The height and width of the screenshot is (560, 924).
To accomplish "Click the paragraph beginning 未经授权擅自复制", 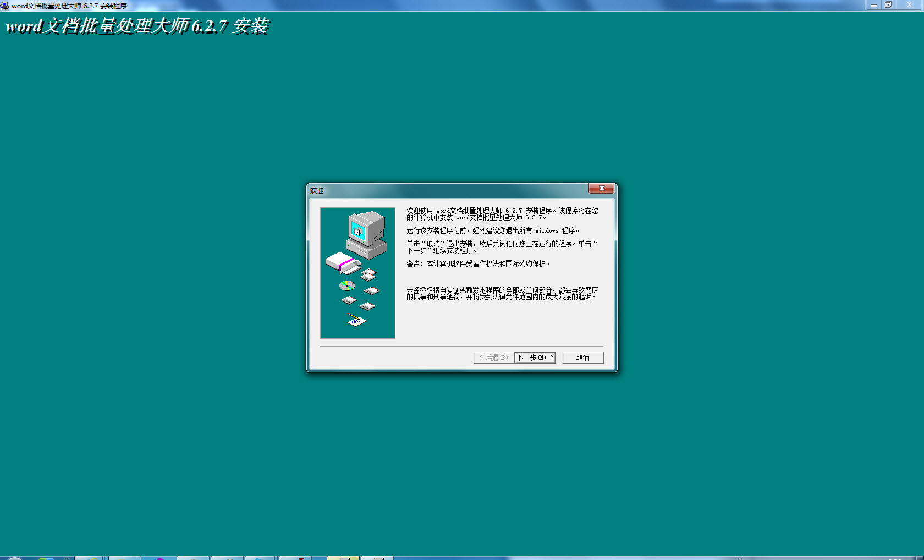I will coord(502,293).
